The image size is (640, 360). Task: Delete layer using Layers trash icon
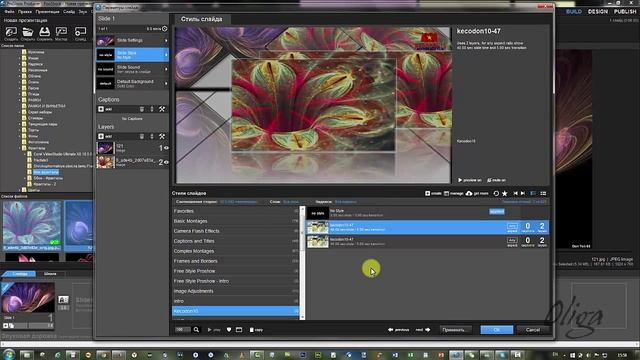tap(142, 136)
